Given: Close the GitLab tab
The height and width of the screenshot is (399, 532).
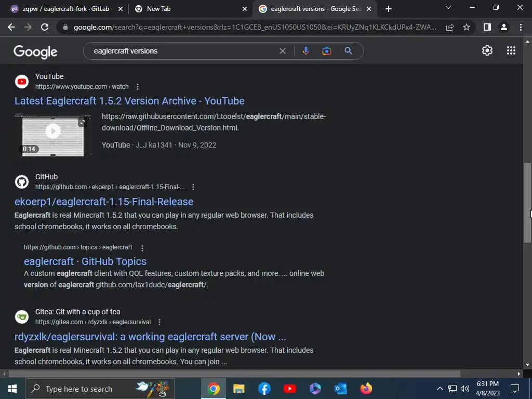Looking at the screenshot, I should tap(120, 9).
